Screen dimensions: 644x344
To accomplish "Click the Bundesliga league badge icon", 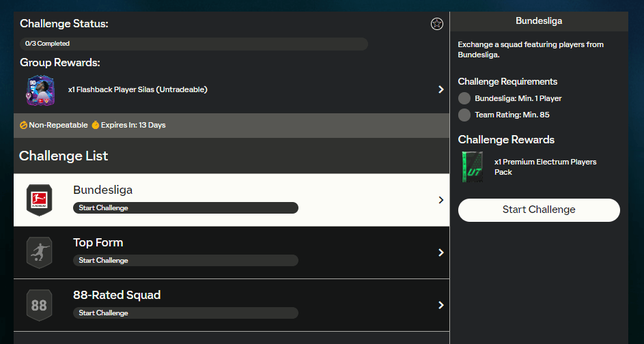I will [39, 200].
